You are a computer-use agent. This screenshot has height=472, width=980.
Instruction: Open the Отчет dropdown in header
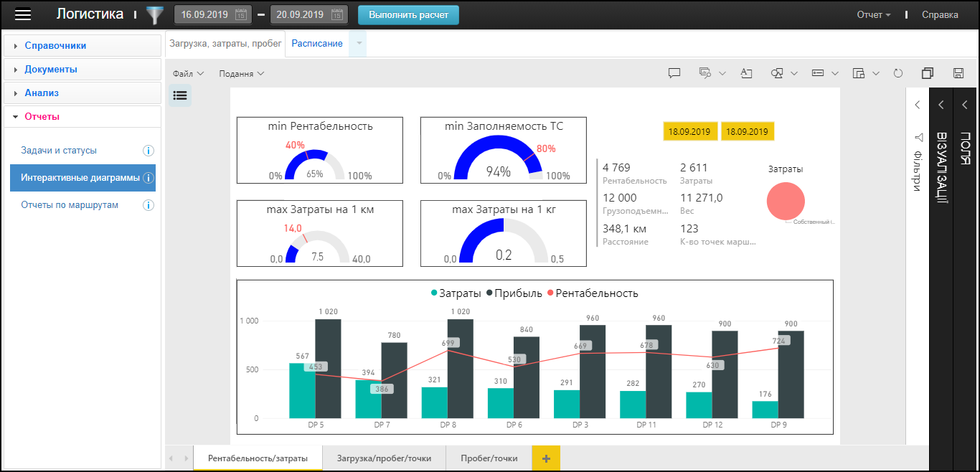[x=874, y=14]
